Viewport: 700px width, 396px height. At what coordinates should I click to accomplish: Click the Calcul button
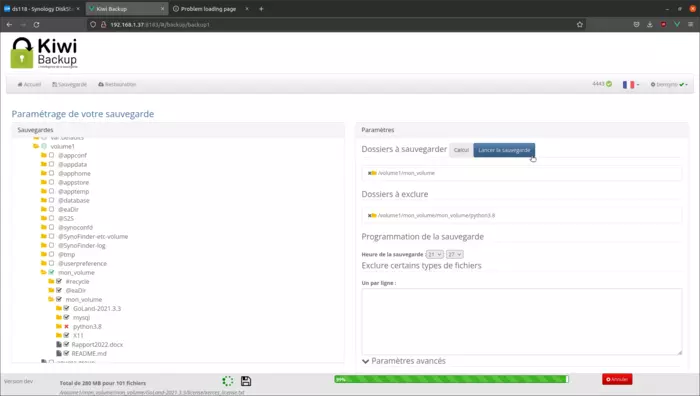pos(461,150)
